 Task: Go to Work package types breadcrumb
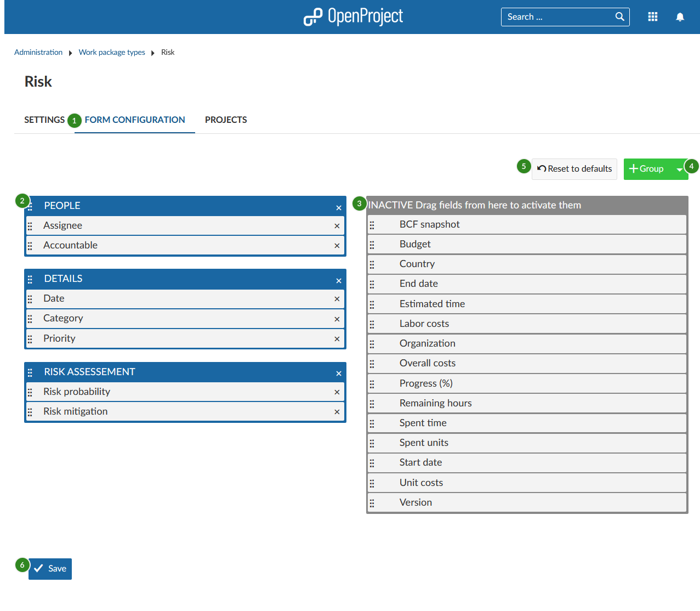coord(112,53)
